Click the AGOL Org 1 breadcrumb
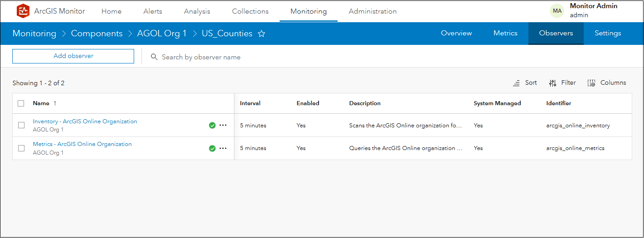Image resolution: width=644 pixels, height=238 pixels. pos(162,34)
